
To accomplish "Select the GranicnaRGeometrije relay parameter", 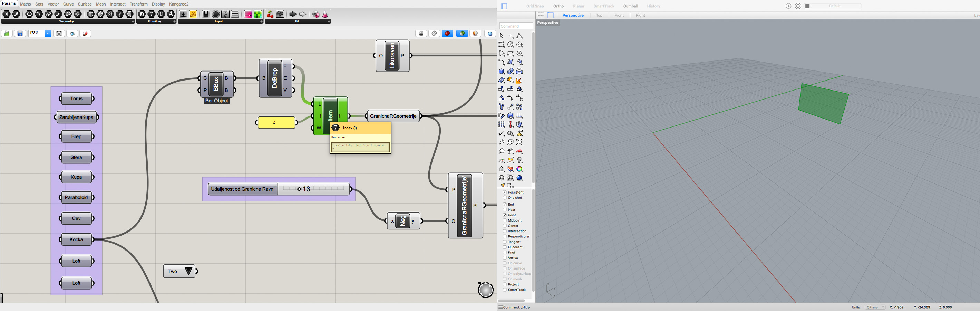I will 394,116.
